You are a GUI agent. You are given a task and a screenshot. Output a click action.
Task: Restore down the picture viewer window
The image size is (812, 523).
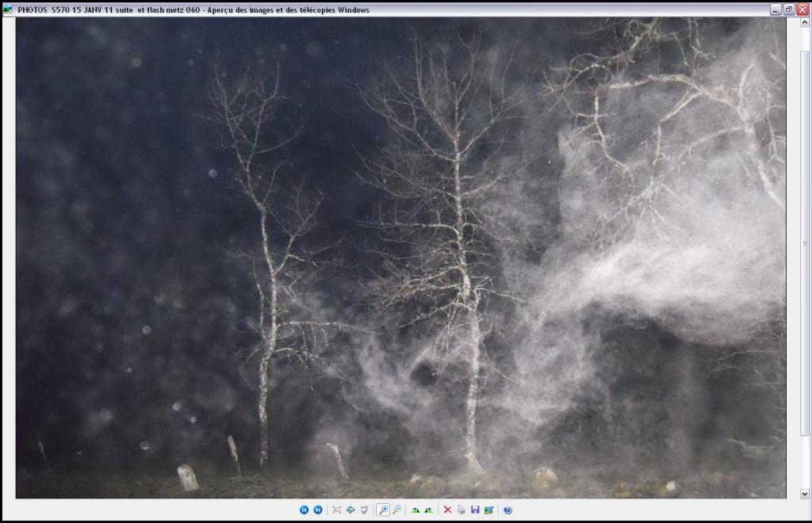pyautogui.click(x=789, y=10)
